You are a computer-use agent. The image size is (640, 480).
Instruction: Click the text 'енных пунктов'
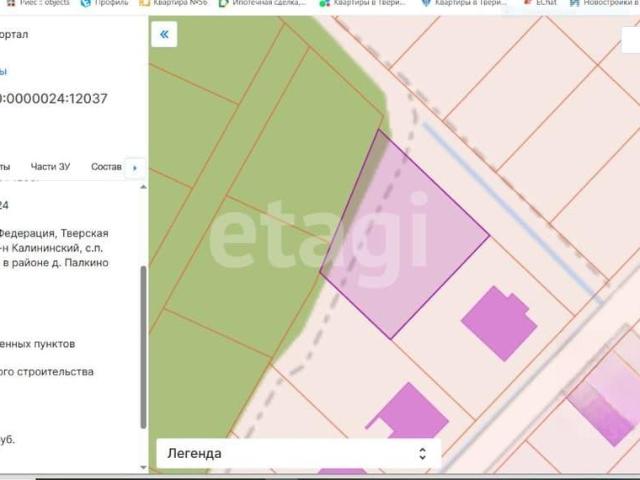[38, 344]
